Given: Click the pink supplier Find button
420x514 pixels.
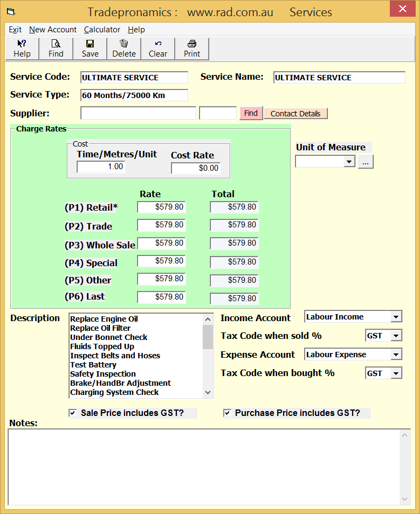Looking at the screenshot, I should tap(251, 114).
